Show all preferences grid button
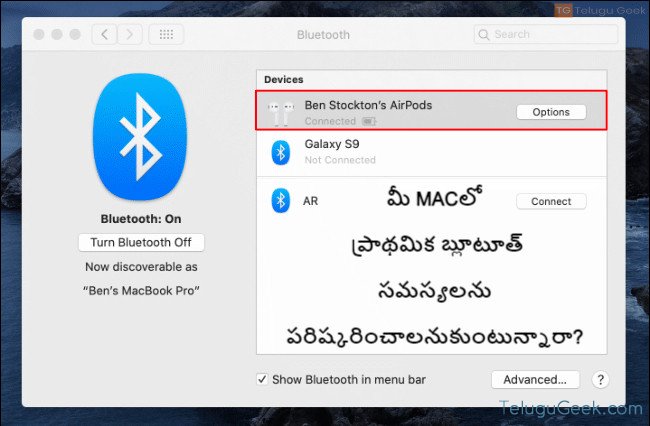Viewport: 650px width, 426px height. tap(166, 34)
